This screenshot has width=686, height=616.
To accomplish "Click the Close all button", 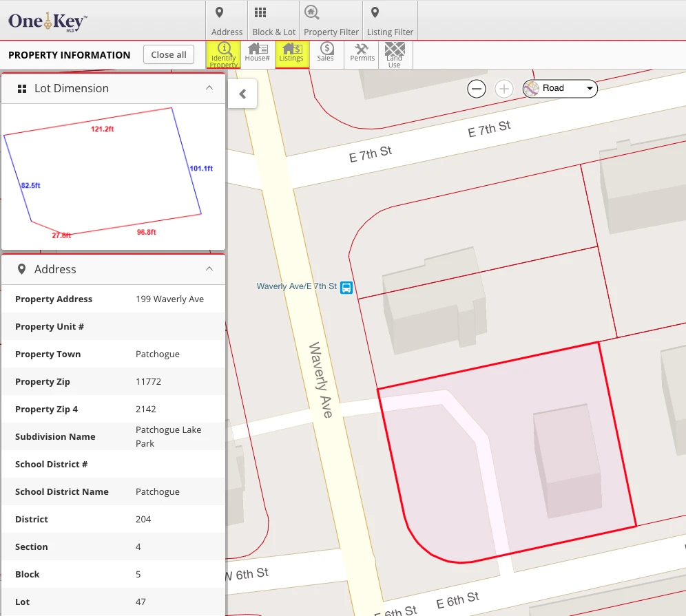I will (169, 54).
